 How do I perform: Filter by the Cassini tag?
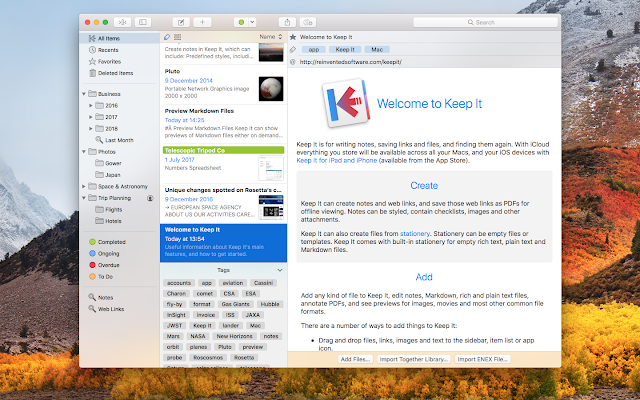pos(263,283)
